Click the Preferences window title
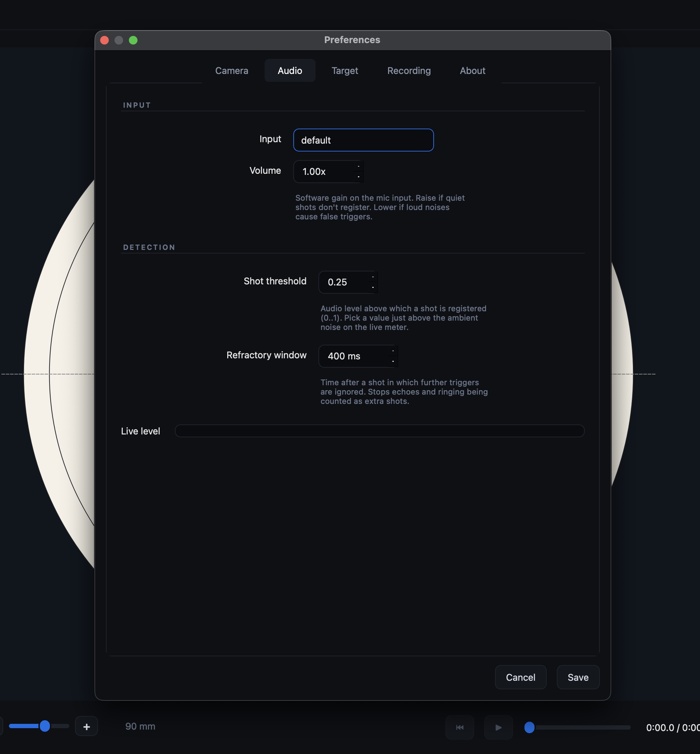This screenshot has width=700, height=754. click(352, 40)
